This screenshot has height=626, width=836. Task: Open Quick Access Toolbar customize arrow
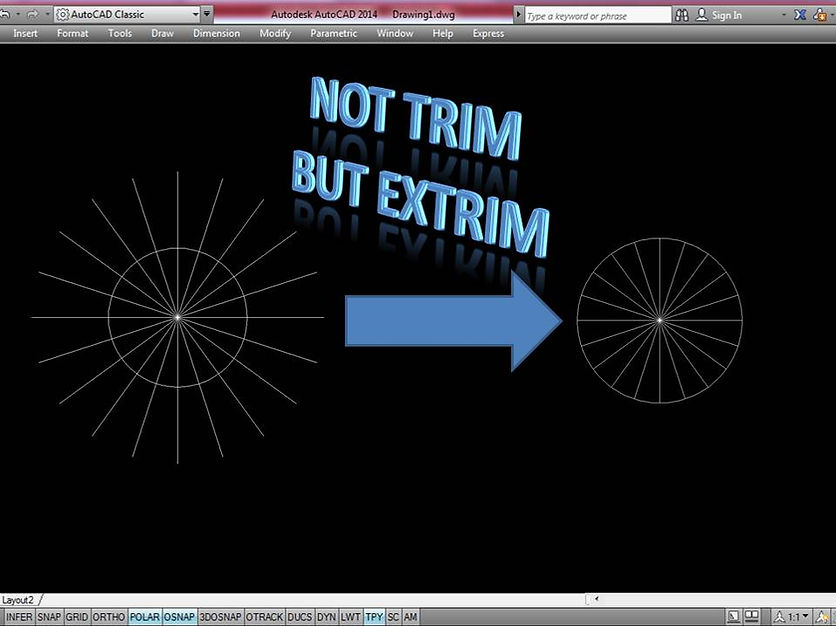pos(207,14)
